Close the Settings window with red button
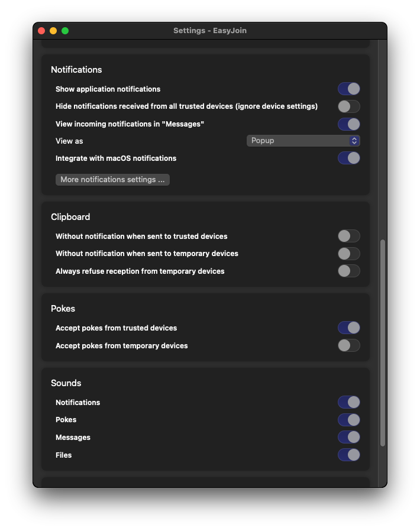The width and height of the screenshot is (420, 531). 41,31
